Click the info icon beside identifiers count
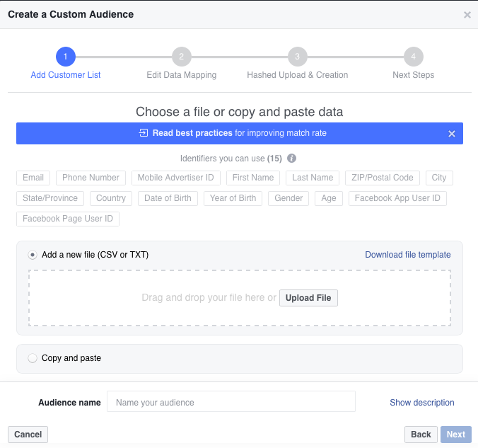 [291, 159]
